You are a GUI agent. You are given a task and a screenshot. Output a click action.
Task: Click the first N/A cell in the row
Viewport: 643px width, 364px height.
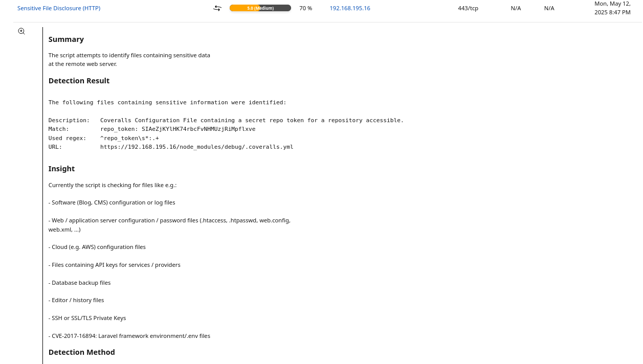516,8
